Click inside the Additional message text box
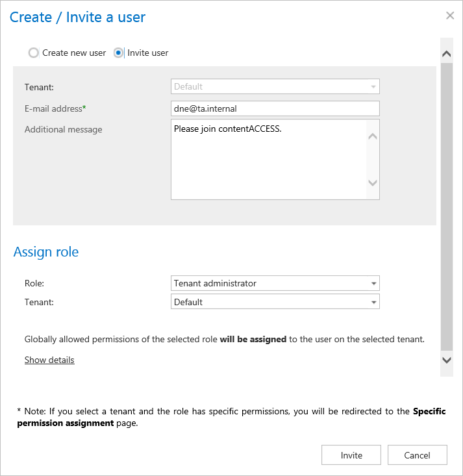 point(268,159)
